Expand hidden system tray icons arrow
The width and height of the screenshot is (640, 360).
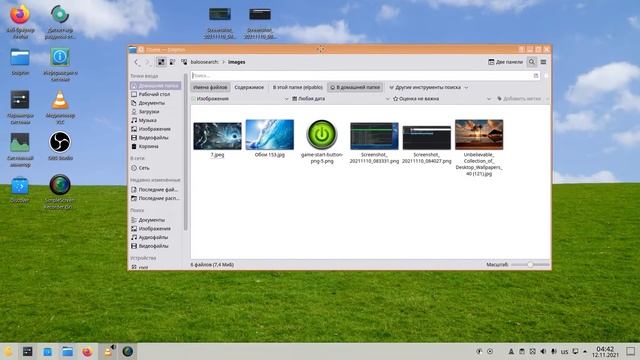585,351
